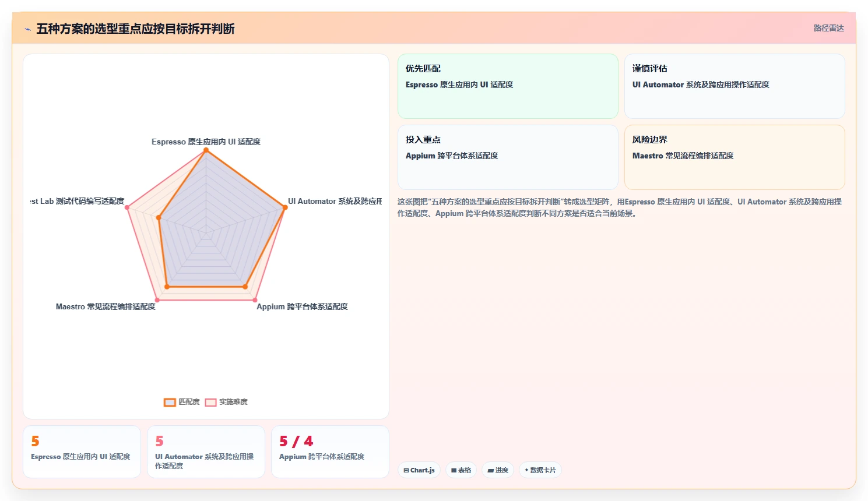The width and height of the screenshot is (868, 501).
Task: Select the 路径雷达 label in the header
Action: pyautogui.click(x=829, y=28)
